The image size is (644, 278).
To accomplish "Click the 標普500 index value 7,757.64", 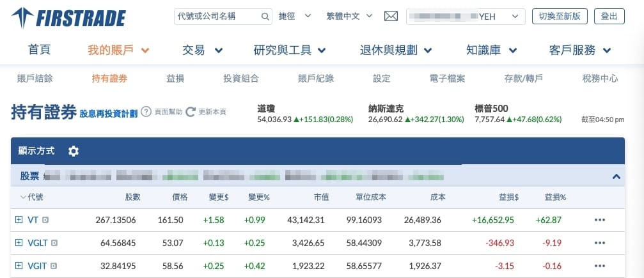I will tap(489, 120).
